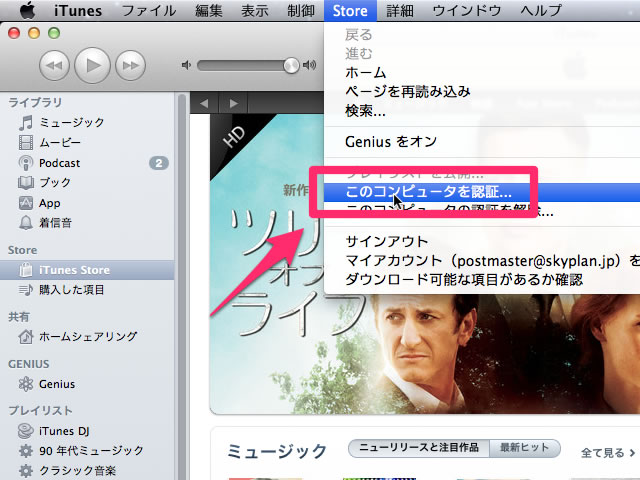Open the ウインドウ menu

[467, 11]
